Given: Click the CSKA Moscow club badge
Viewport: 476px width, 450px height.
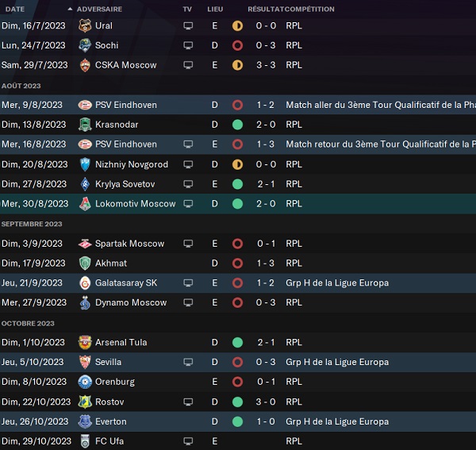Looking at the screenshot, I should (85, 65).
